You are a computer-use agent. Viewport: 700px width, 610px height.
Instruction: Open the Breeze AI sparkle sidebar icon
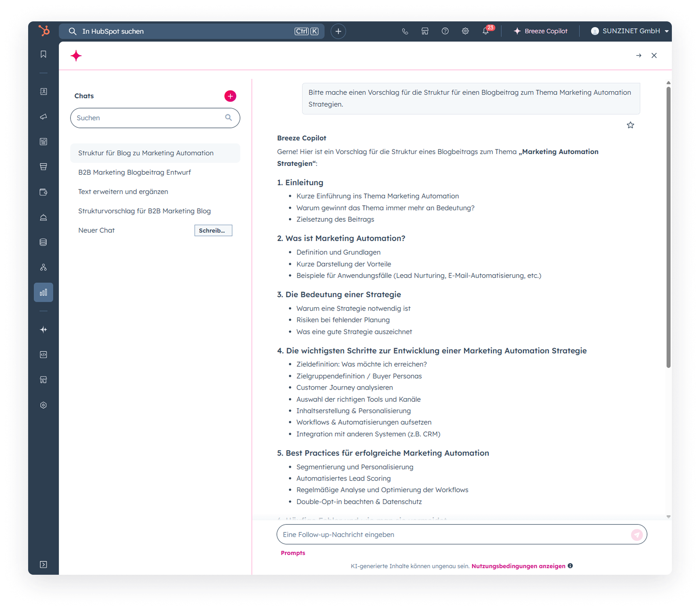44,329
